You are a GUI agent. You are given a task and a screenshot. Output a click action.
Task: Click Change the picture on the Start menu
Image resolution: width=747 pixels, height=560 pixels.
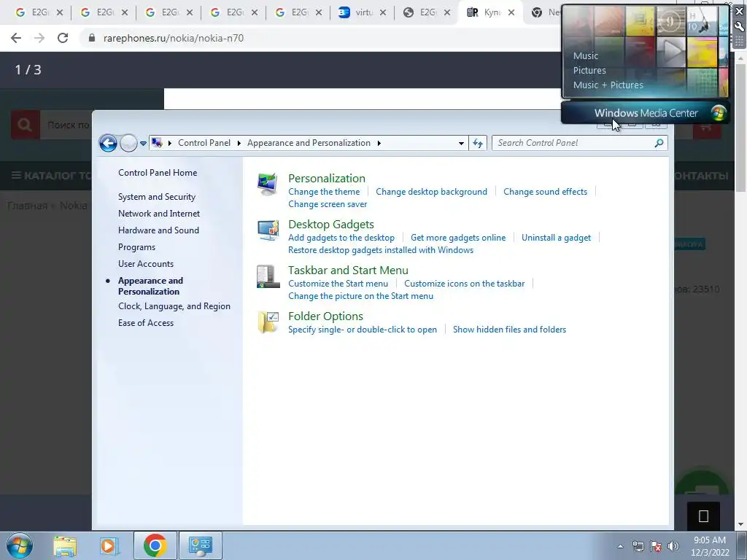point(360,296)
